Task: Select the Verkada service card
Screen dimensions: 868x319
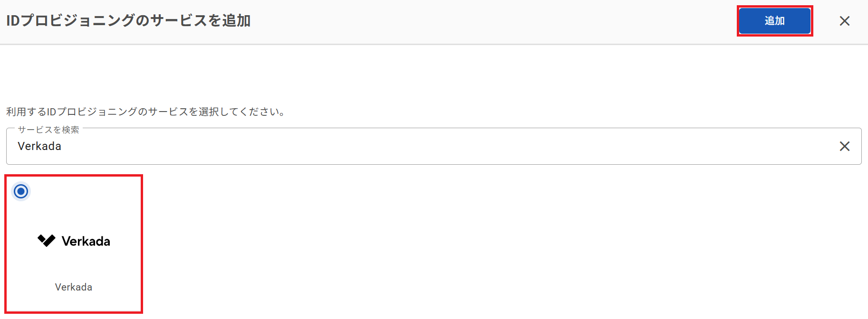Action: [74, 244]
